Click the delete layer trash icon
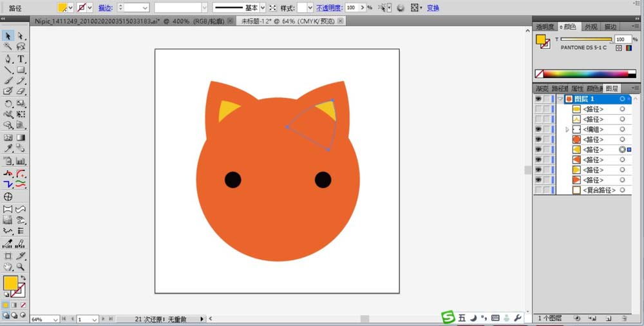 click(624, 318)
